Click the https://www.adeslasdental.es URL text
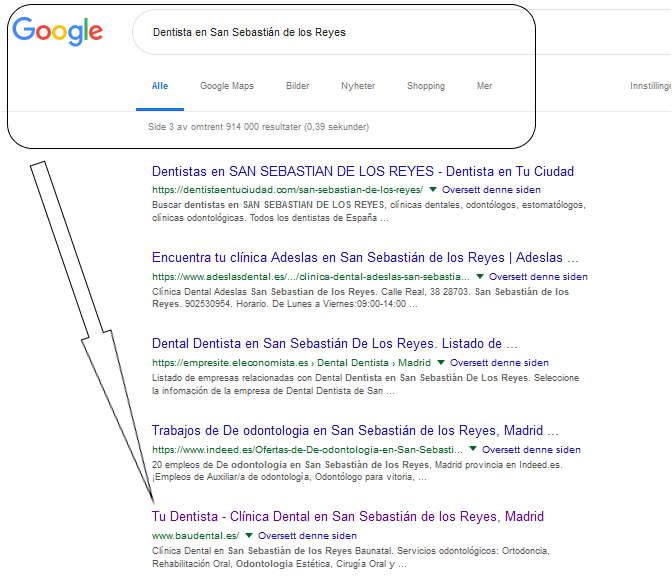The image size is (672, 579). point(311,276)
